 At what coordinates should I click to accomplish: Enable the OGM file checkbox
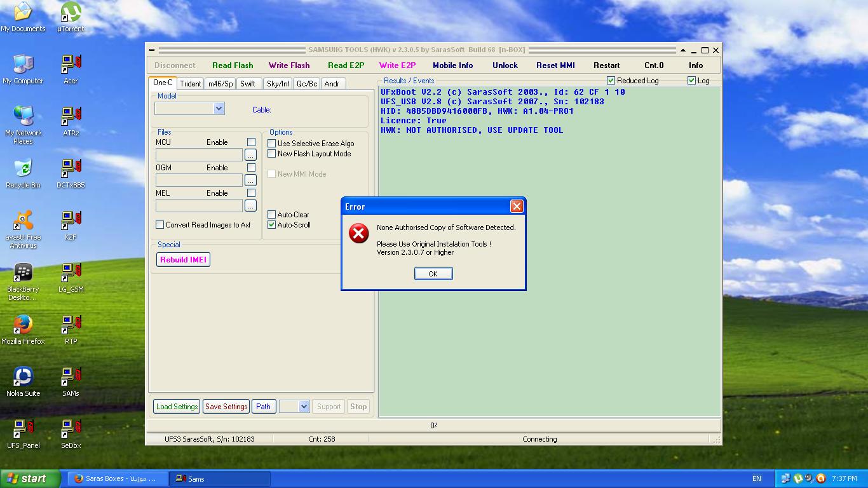point(251,168)
